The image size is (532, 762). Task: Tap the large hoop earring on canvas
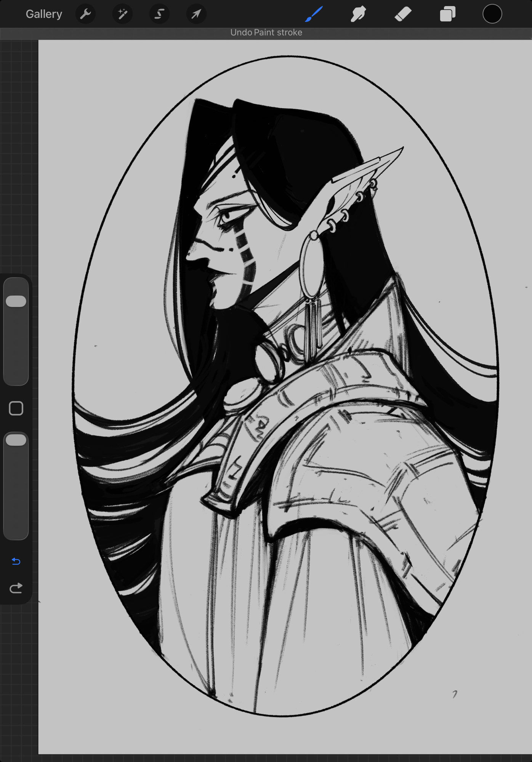click(312, 267)
